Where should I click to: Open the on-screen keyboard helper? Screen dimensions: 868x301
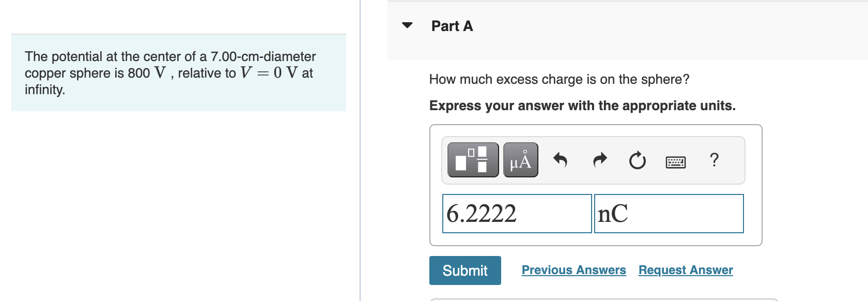pos(675,161)
